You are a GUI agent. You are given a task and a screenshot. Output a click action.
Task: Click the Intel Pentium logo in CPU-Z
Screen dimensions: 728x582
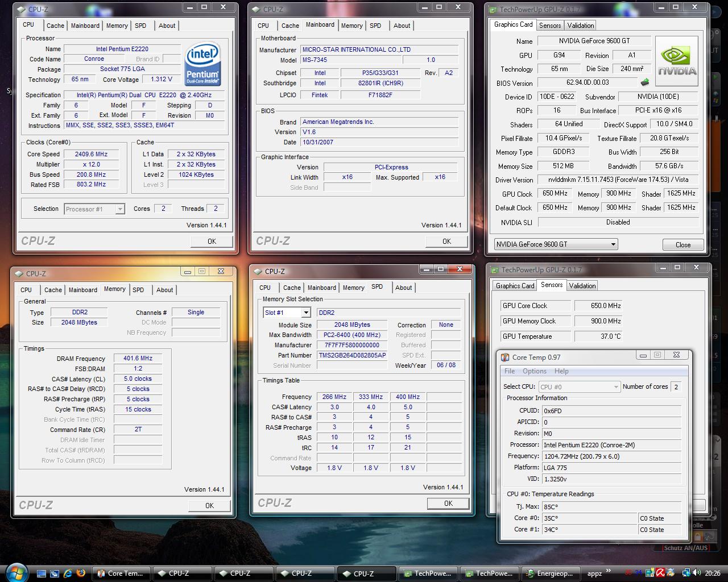[x=202, y=63]
